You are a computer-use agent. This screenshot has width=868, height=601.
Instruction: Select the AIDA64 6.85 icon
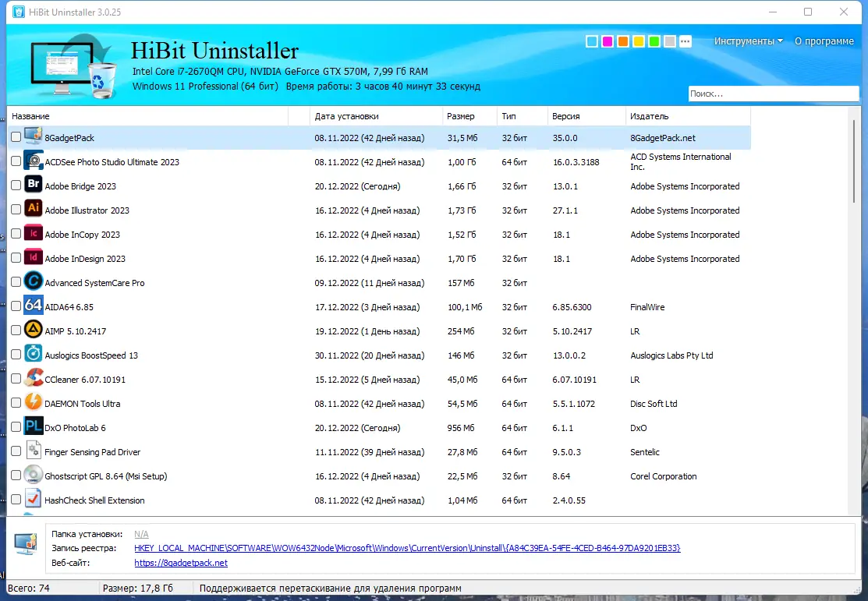[x=33, y=306]
